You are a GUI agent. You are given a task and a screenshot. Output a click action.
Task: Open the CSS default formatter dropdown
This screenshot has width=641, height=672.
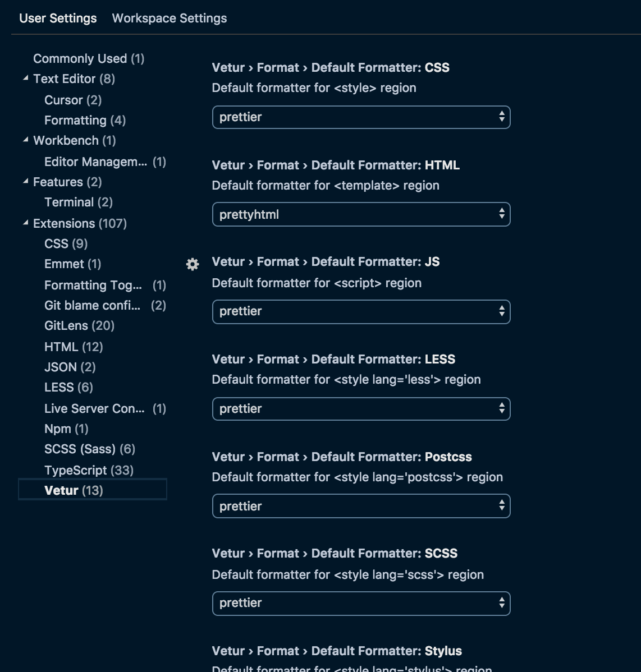361,117
